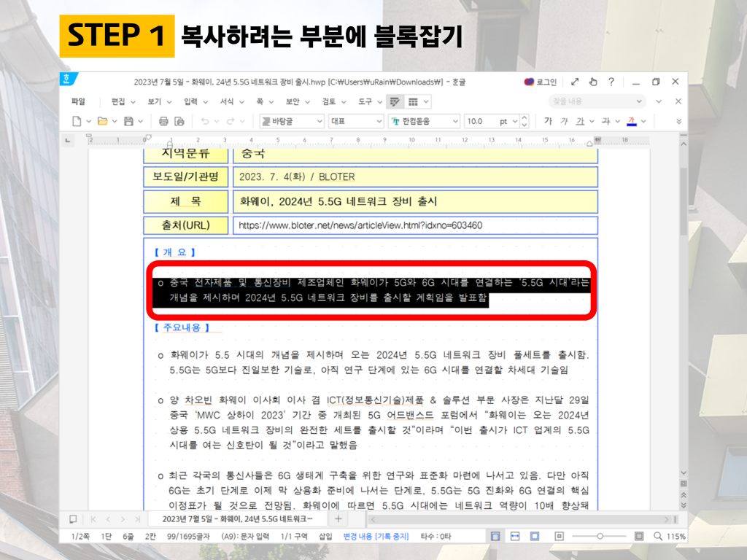Click the font color 가 icon
The height and width of the screenshot is (560, 747).
pyautogui.click(x=632, y=121)
